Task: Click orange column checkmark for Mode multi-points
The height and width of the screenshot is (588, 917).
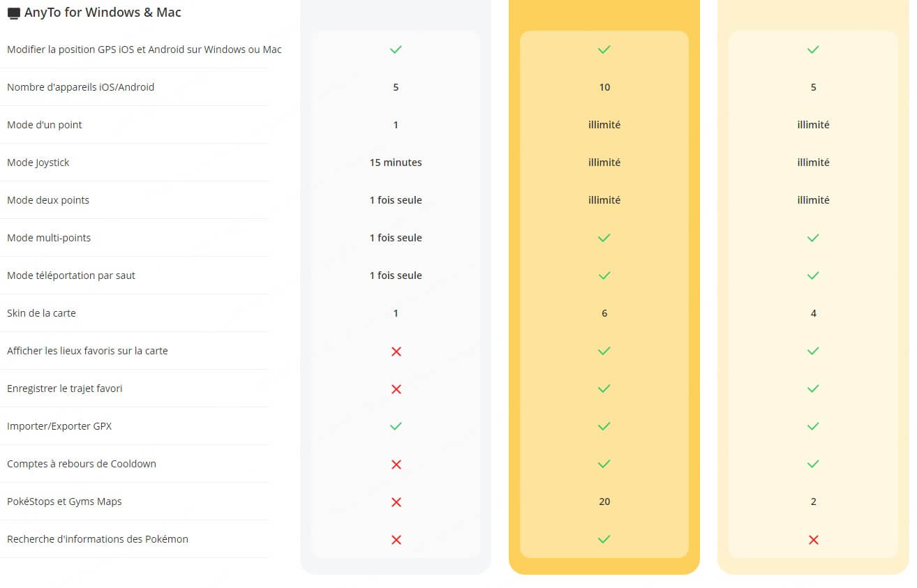Action: (604, 238)
